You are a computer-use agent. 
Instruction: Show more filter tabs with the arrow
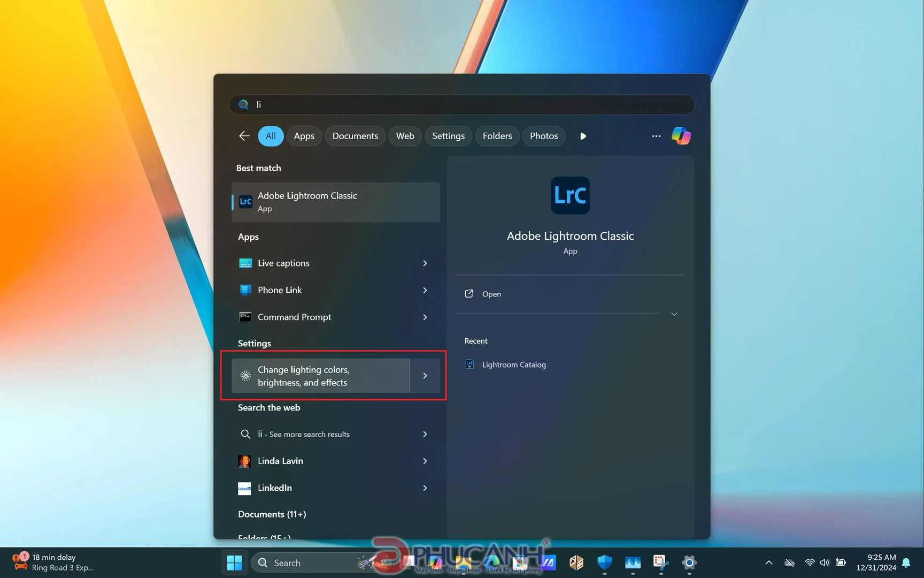pyautogui.click(x=583, y=136)
